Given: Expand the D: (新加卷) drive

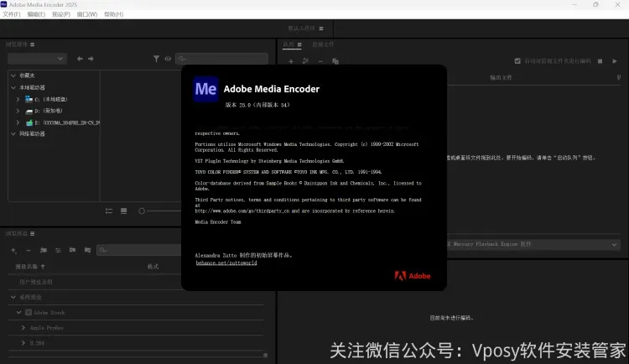Looking at the screenshot, I should (18, 111).
